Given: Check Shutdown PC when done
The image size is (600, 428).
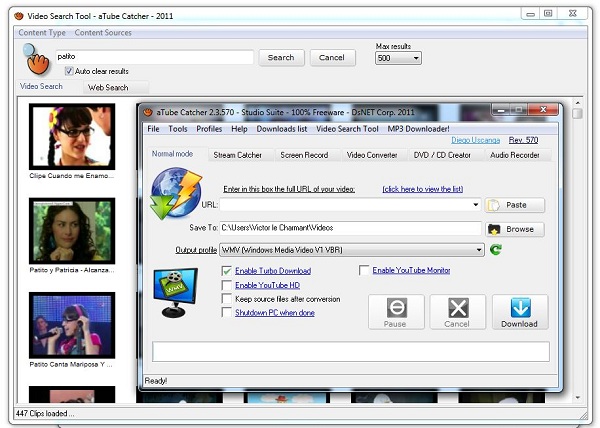Looking at the screenshot, I should coord(227,313).
